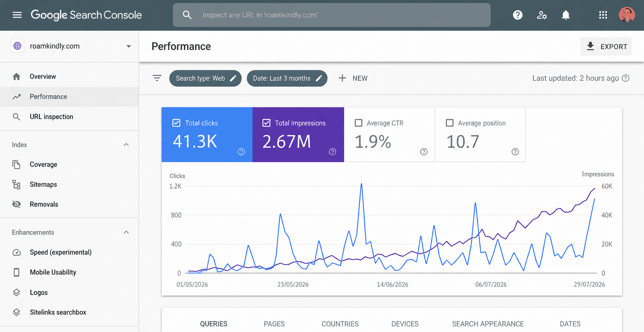Open the roamkindly.com property dropdown
644x332 pixels.
pos(129,46)
